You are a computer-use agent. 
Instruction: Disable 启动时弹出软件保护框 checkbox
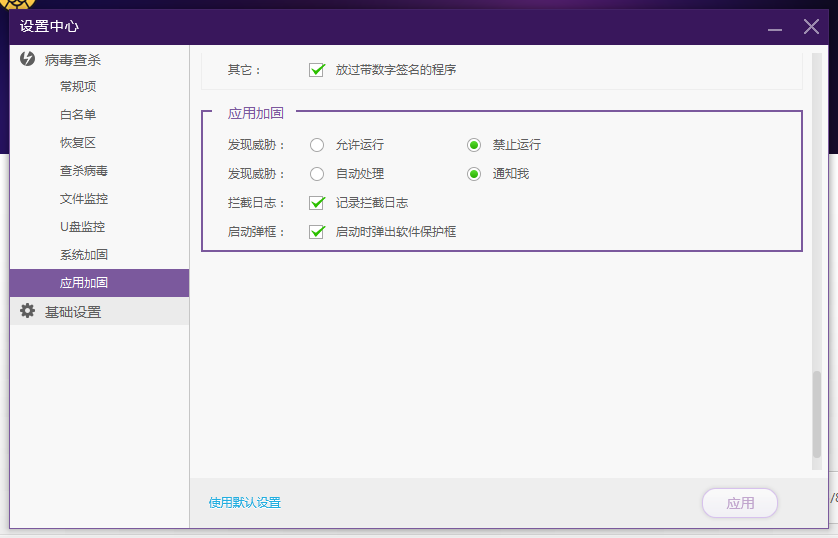[x=317, y=232]
